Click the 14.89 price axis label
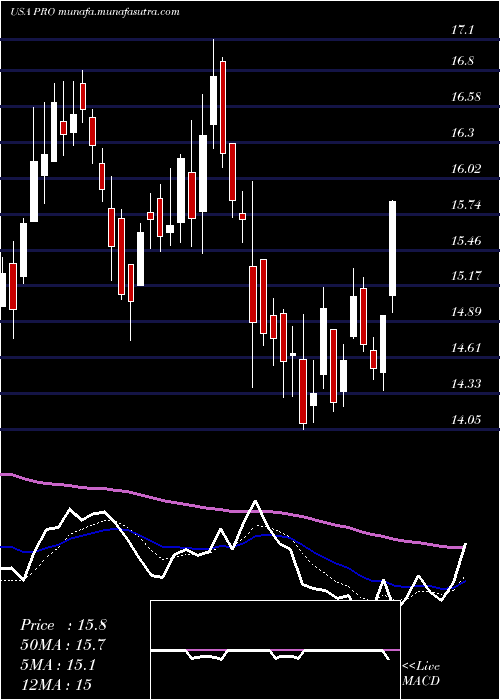The image size is (500, 700). pyautogui.click(x=466, y=312)
